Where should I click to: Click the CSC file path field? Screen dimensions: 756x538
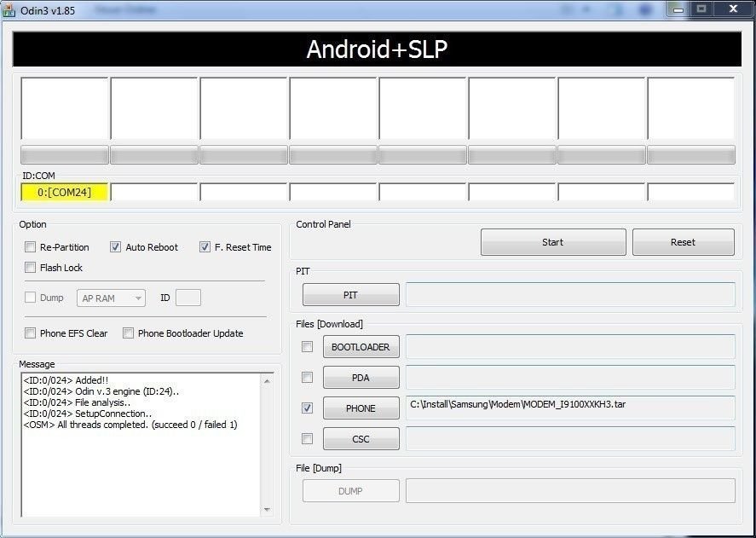pos(570,438)
